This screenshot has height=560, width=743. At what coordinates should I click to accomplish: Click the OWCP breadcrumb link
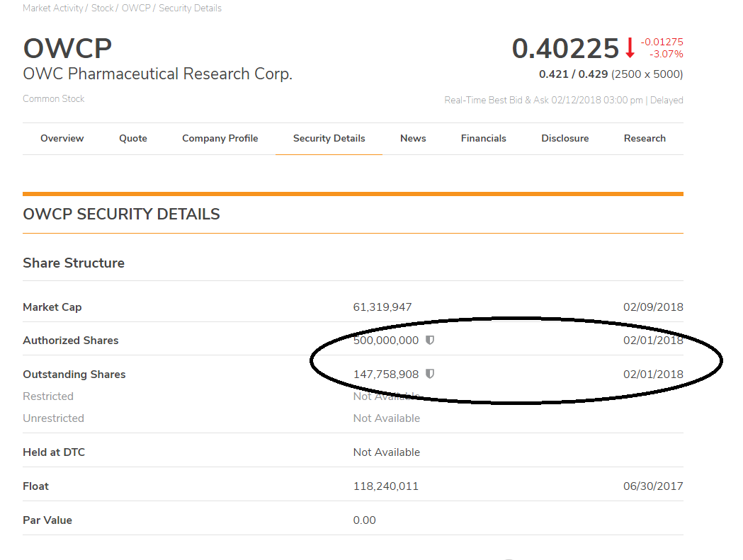click(x=136, y=8)
